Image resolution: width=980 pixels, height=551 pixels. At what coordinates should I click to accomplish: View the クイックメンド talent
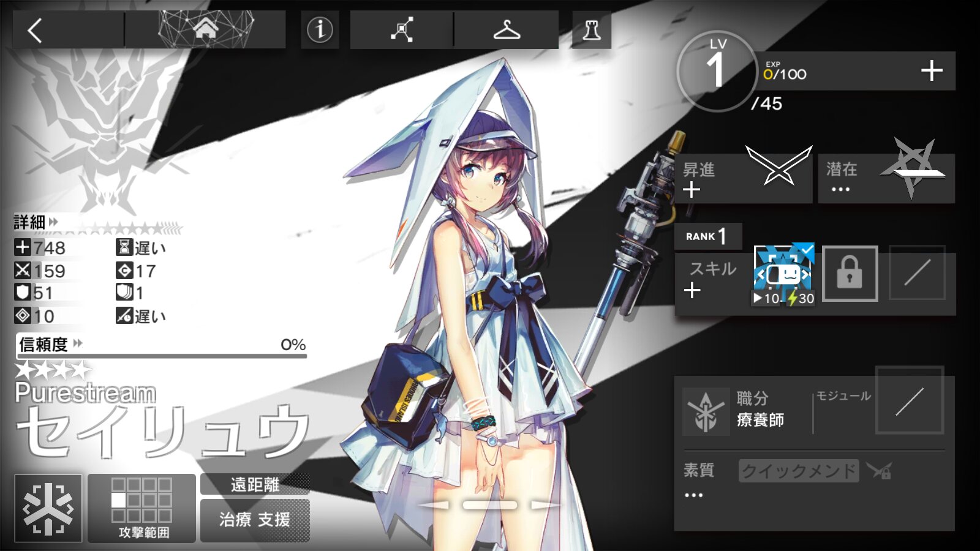pos(799,471)
